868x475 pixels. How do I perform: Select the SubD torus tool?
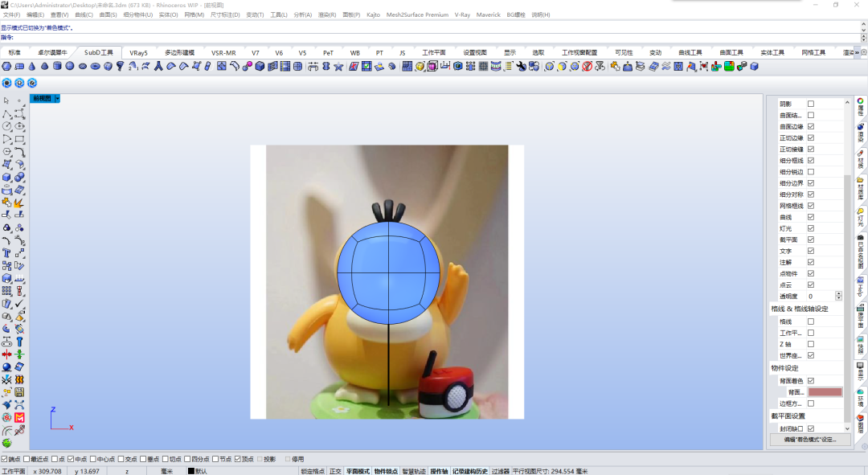pos(95,67)
